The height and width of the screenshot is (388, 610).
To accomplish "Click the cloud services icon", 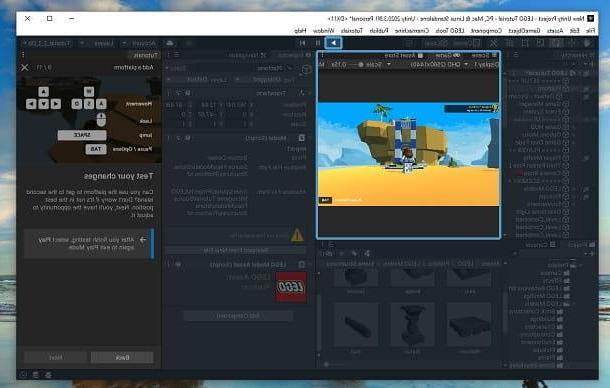I will click(x=170, y=43).
